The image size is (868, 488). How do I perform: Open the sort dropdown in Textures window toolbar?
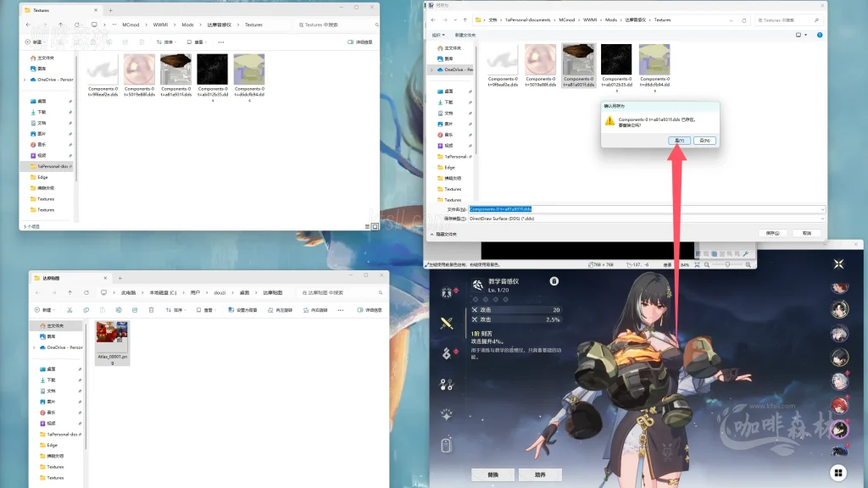(x=170, y=42)
